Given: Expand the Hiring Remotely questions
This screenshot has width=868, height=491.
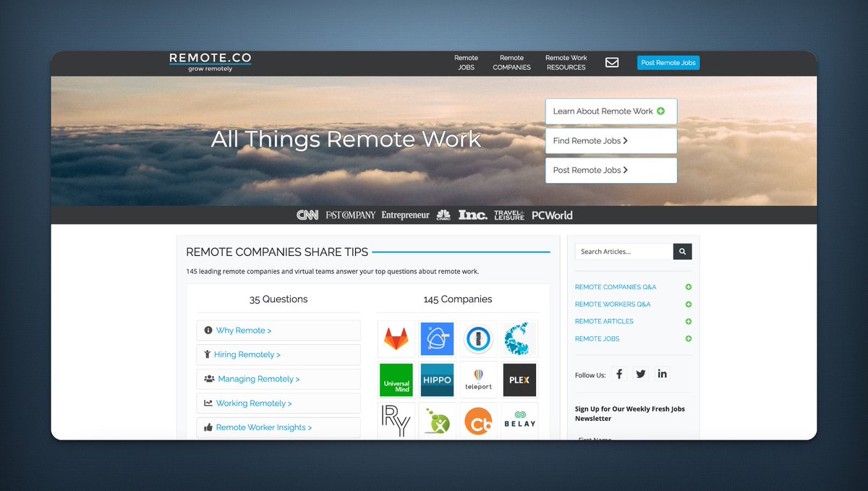Looking at the screenshot, I should pos(278,354).
